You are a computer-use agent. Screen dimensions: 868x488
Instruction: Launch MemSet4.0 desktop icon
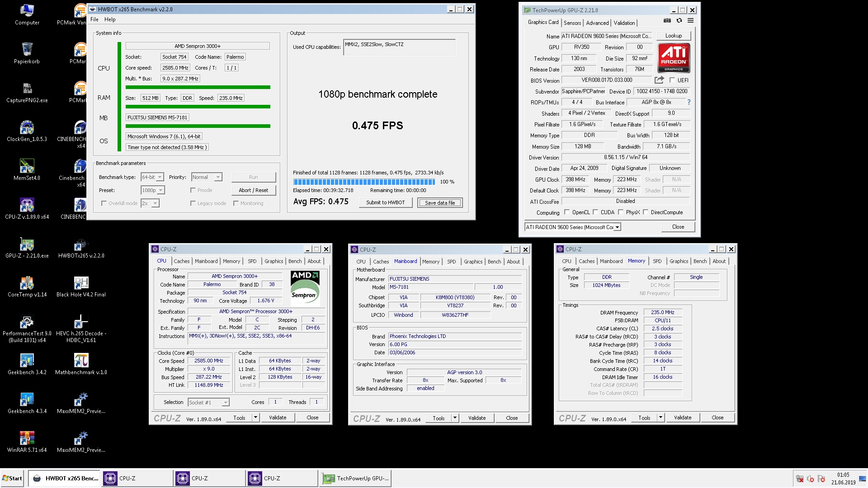click(27, 170)
